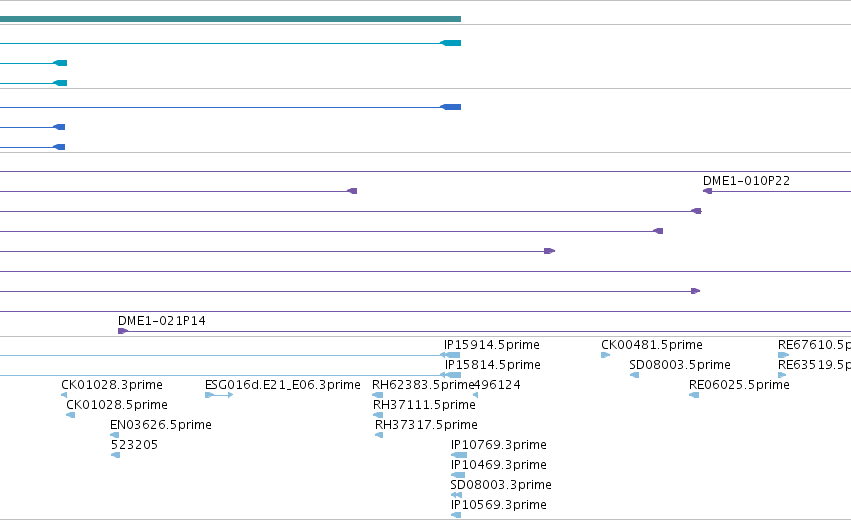Click the 496124 feature label
851x520 pixels.
(497, 385)
